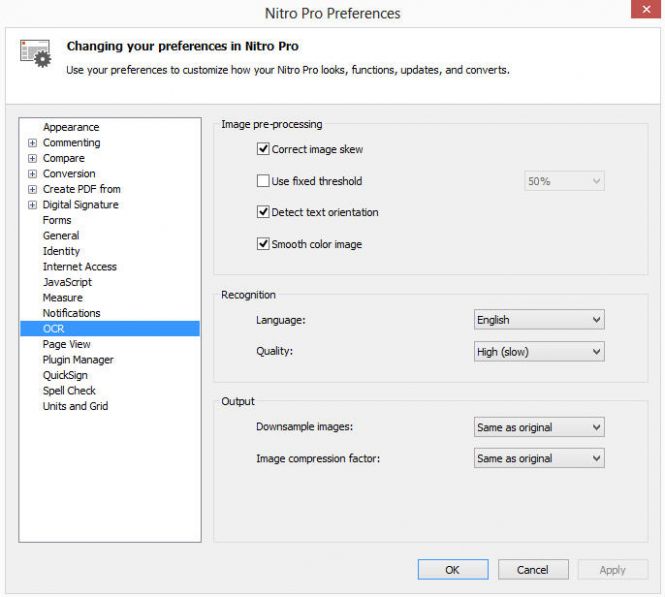Enable Use fixed threshold checkbox
This screenshot has width=665, height=597.
point(263,181)
